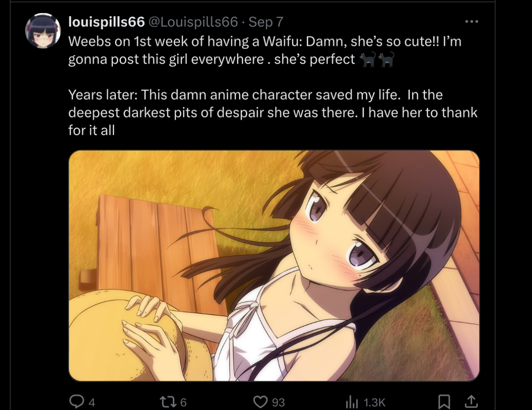Share the post via upload arrow icon
This screenshot has width=532, height=410.
pos(471,401)
